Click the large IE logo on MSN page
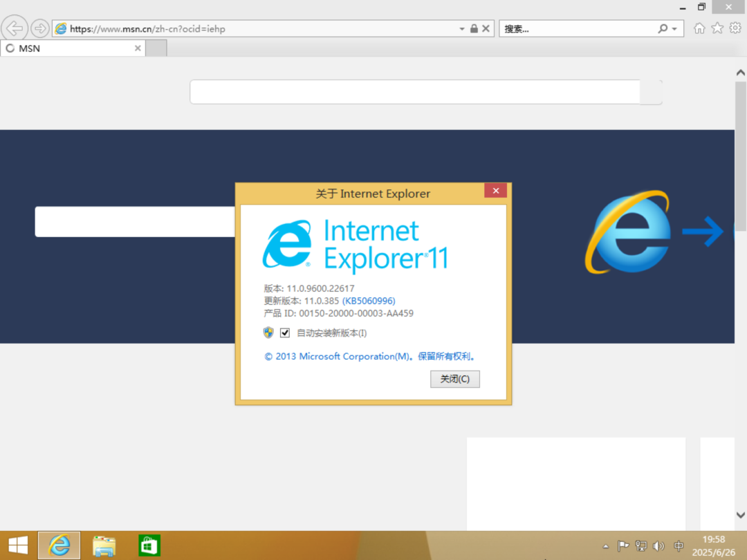This screenshot has width=747, height=560. [627, 232]
